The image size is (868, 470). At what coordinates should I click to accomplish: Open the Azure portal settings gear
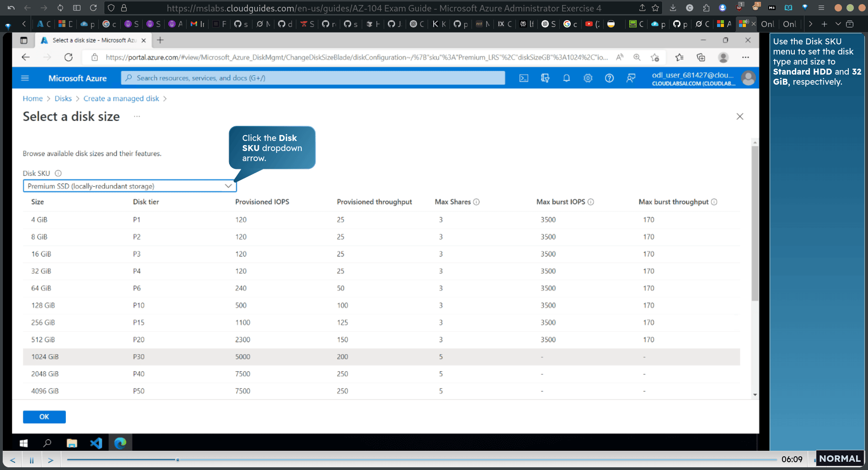pyautogui.click(x=588, y=78)
